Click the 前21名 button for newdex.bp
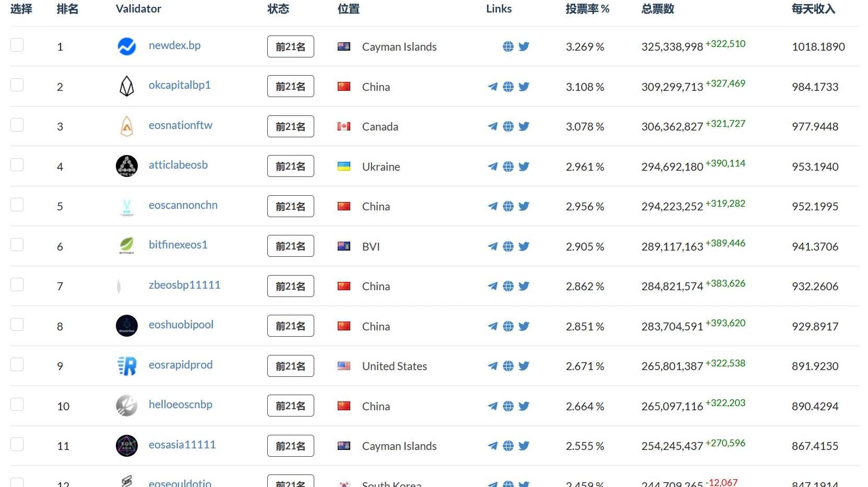Screen dimensions: 868x487 click(x=291, y=46)
